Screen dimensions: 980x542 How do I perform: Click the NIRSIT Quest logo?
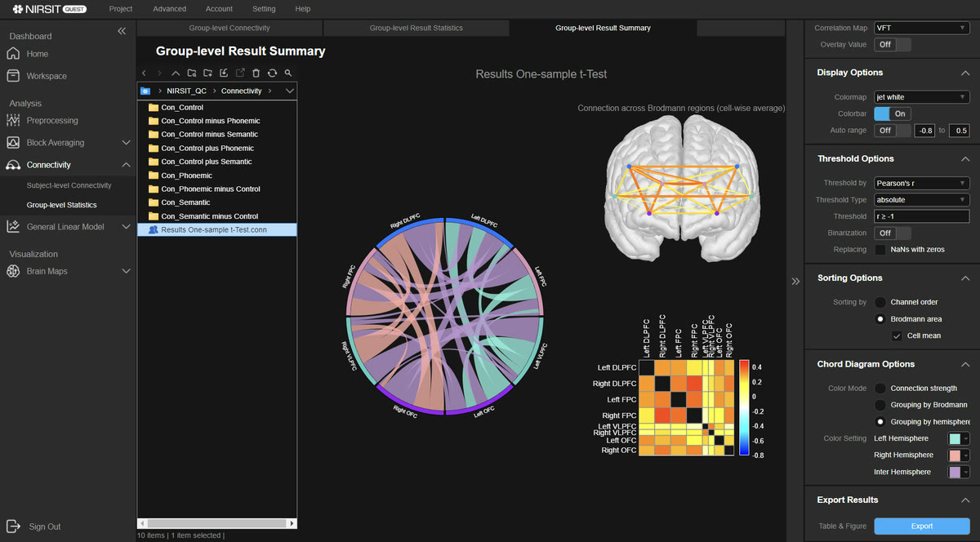coord(49,8)
